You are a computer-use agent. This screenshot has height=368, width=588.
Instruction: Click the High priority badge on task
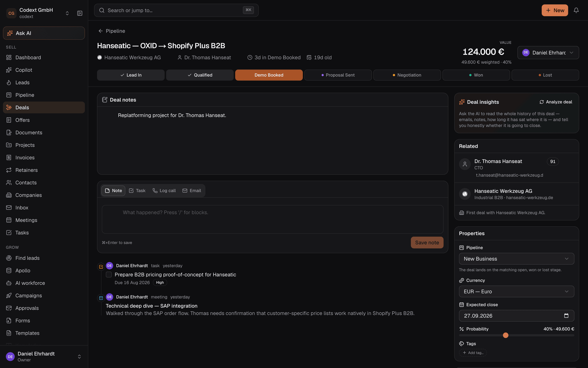click(160, 283)
